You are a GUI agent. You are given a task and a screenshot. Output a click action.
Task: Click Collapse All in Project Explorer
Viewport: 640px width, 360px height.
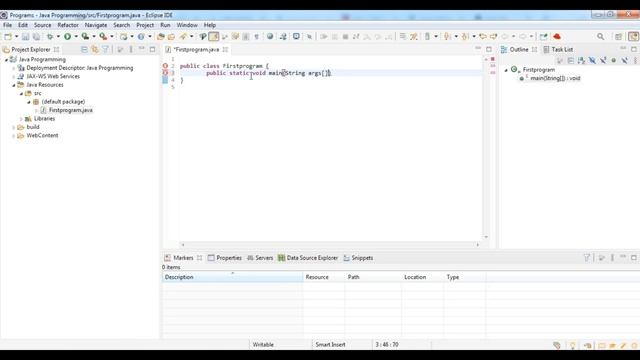pos(84,49)
